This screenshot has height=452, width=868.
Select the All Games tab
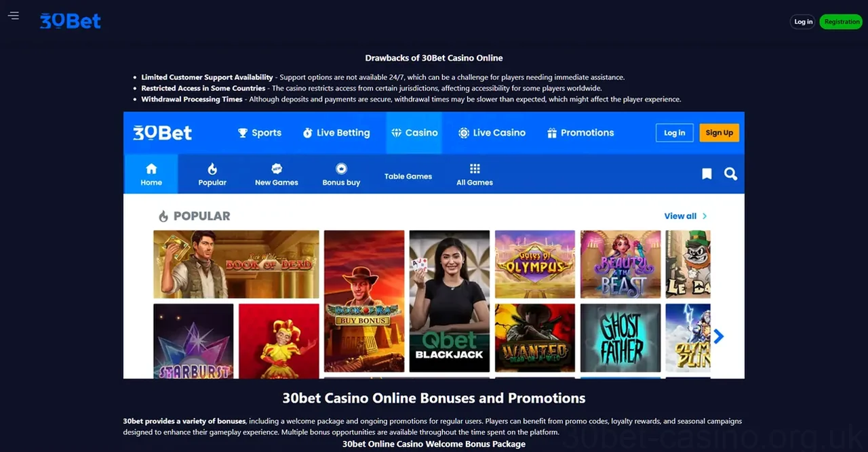(x=475, y=174)
